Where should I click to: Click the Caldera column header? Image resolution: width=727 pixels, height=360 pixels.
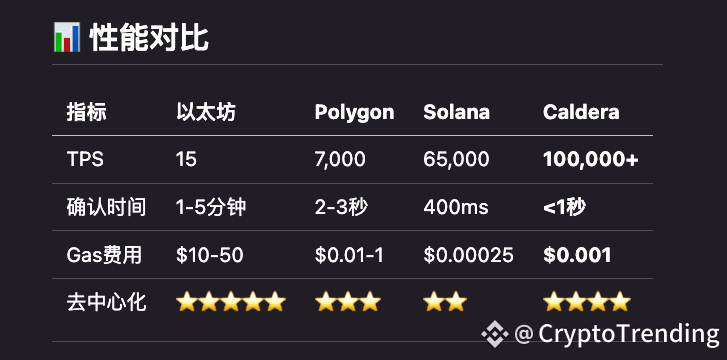click(581, 112)
